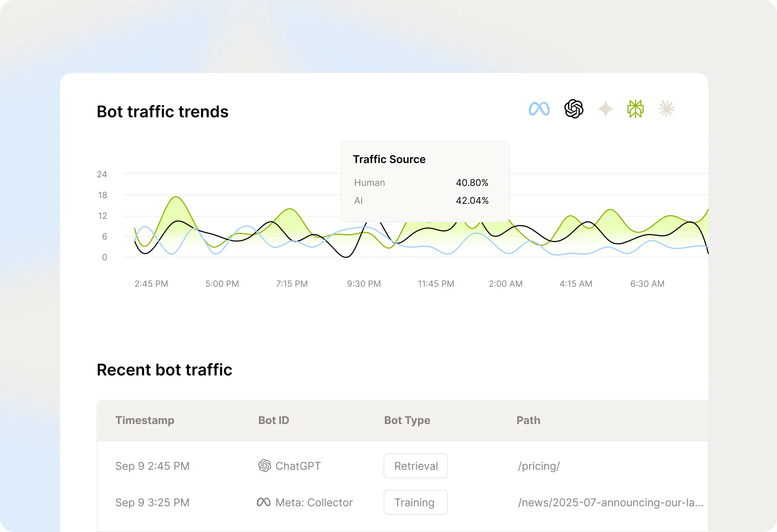Click the Path column header
Image resolution: width=777 pixels, height=532 pixels.
528,420
